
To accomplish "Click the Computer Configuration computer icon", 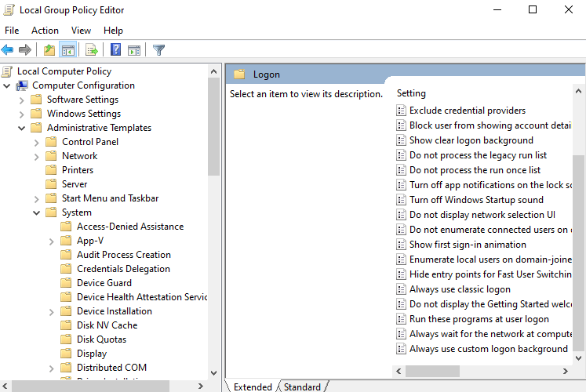I will pyautogui.click(x=22, y=85).
